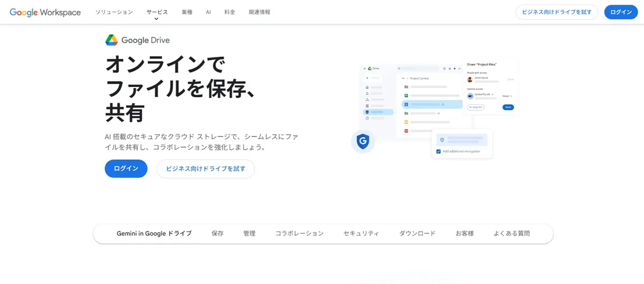Select the ダウンロード tab

tap(417, 234)
